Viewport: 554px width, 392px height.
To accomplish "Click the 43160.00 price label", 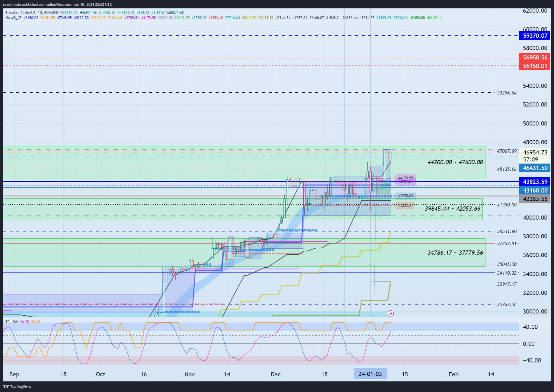I will point(535,190).
